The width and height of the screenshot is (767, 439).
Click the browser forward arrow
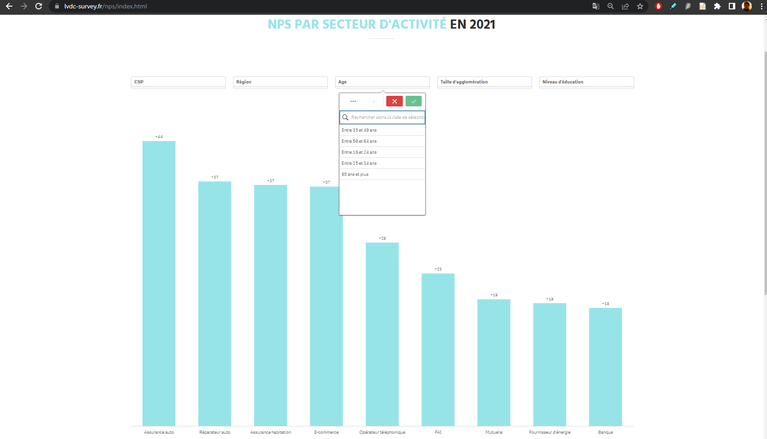tap(23, 6)
